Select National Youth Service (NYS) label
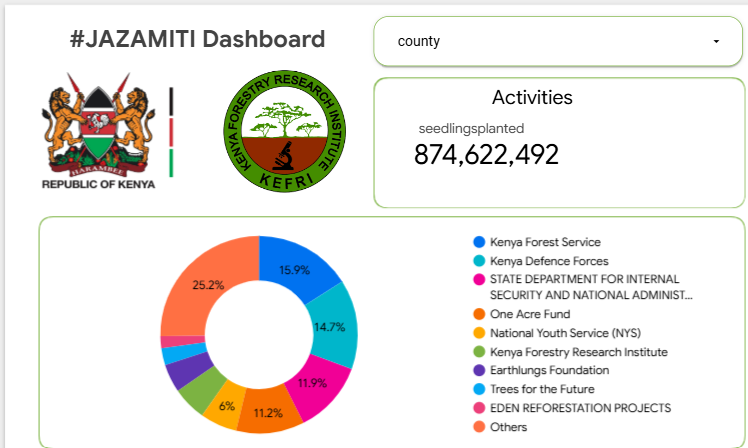This screenshot has width=748, height=448. [x=565, y=333]
